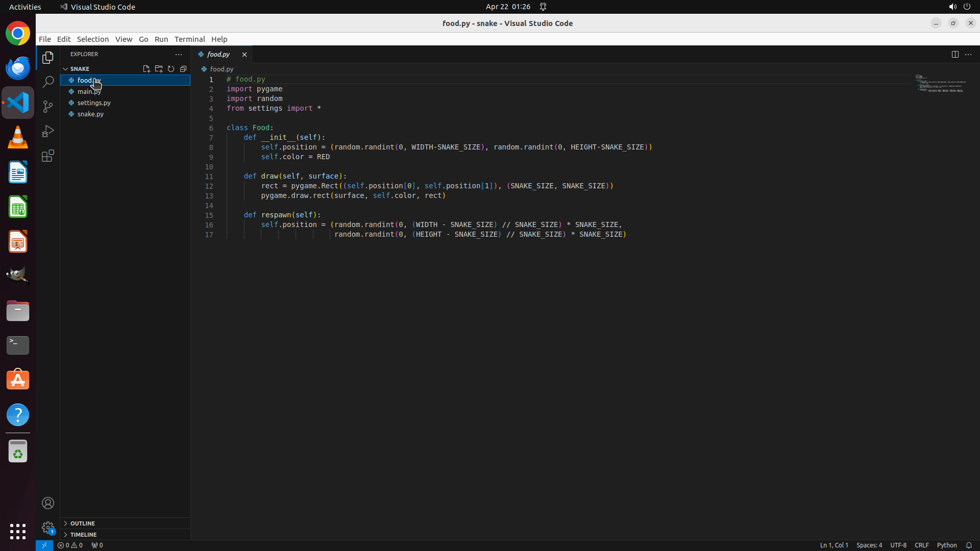
Task: Select the Python language mode
Action: [x=946, y=545]
